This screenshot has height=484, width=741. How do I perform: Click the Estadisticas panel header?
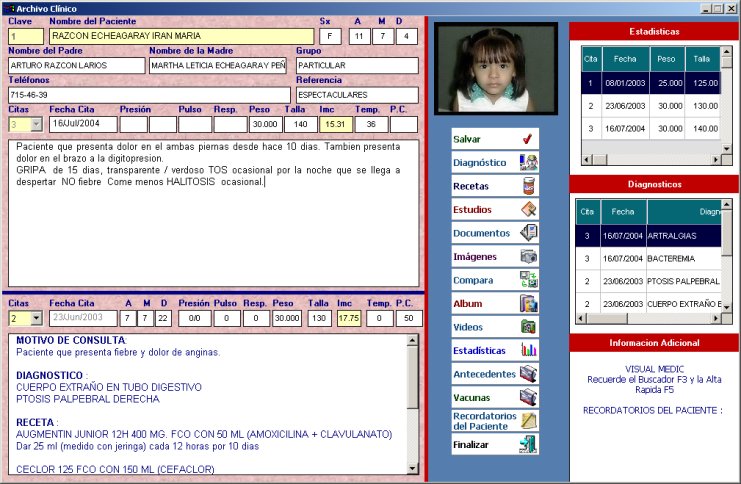click(655, 32)
